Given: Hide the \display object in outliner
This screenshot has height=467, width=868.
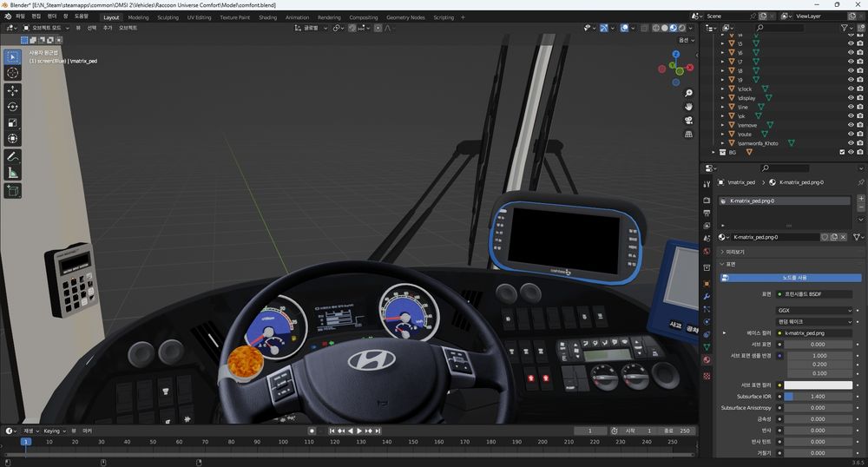Looking at the screenshot, I should 851,98.
